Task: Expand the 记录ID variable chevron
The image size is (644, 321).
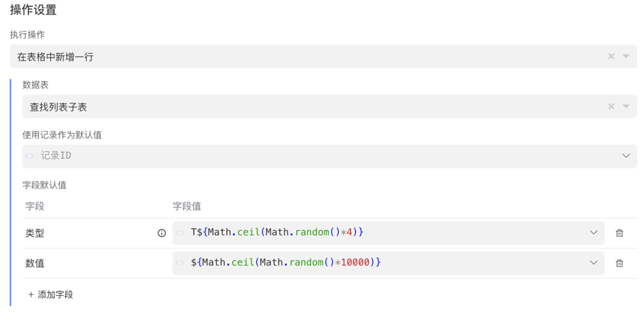Action: coord(626,156)
